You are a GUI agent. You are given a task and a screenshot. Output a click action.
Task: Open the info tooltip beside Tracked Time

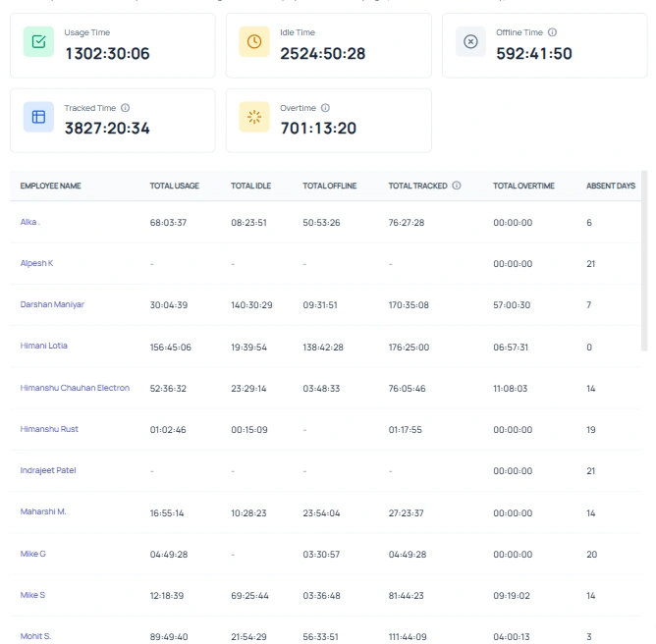[125, 108]
